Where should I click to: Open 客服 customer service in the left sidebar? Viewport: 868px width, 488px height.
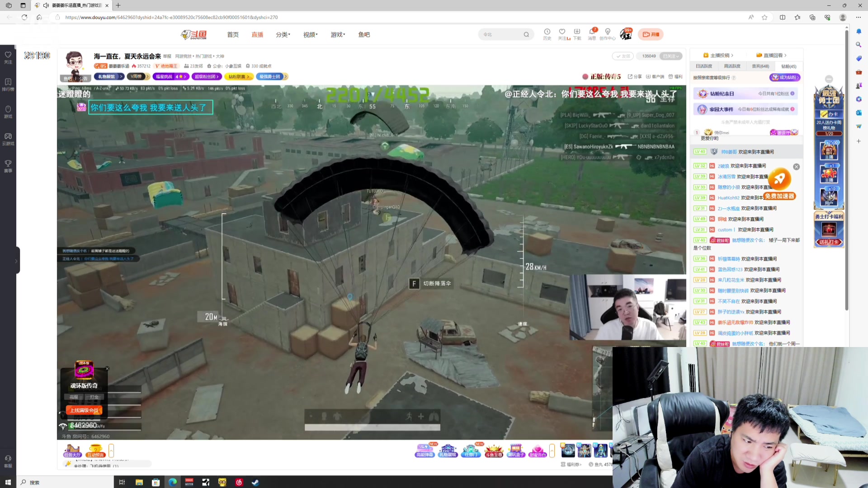(x=8, y=461)
